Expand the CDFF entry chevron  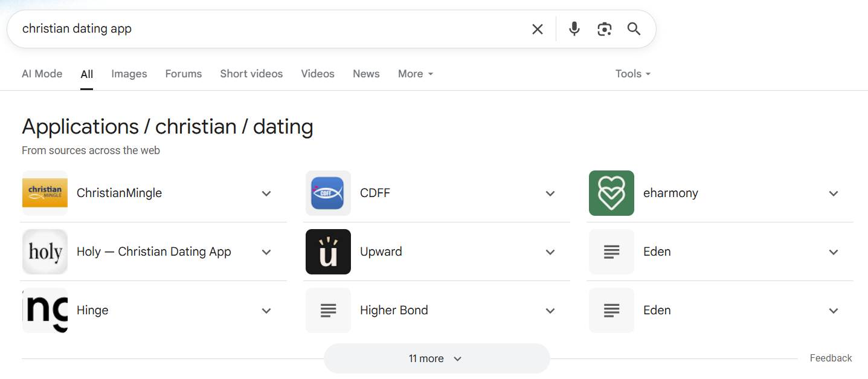(550, 193)
